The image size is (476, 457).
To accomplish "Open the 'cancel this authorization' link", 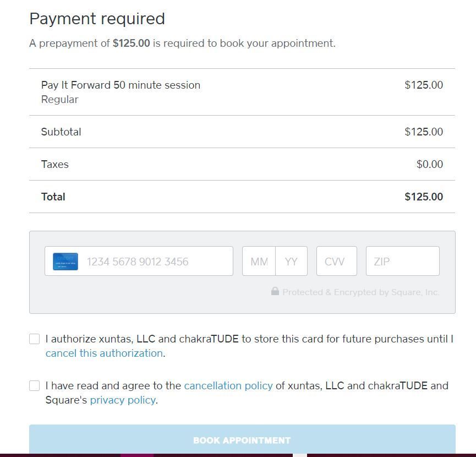I will tap(104, 353).
